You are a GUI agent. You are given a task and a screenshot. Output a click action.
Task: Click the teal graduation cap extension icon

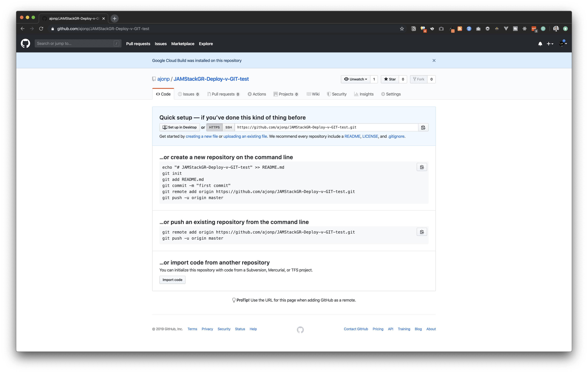pos(543,29)
